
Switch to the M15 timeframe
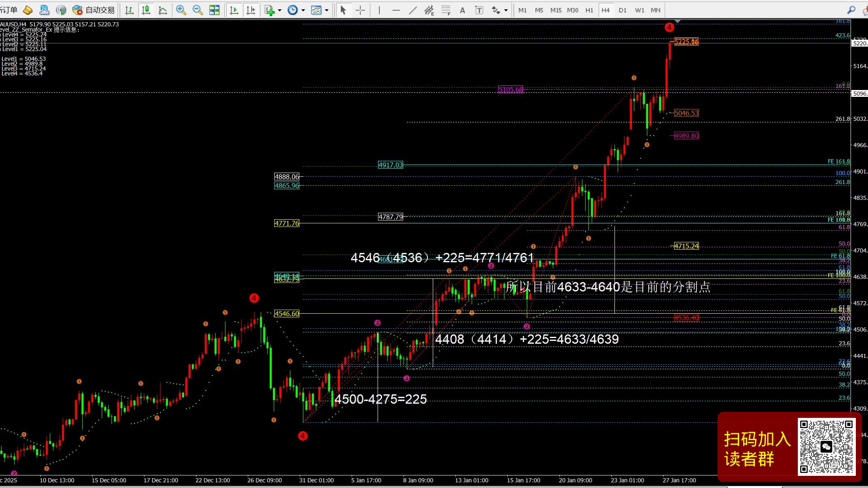[x=556, y=10]
